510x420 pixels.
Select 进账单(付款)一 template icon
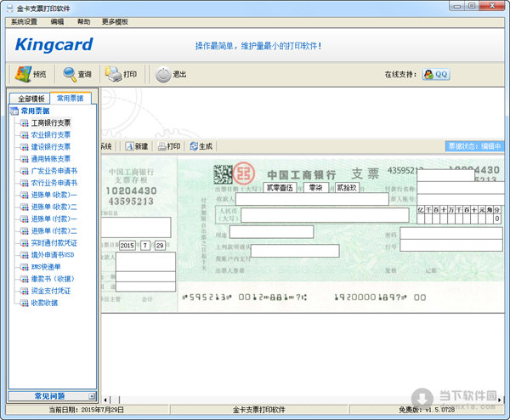coord(24,219)
